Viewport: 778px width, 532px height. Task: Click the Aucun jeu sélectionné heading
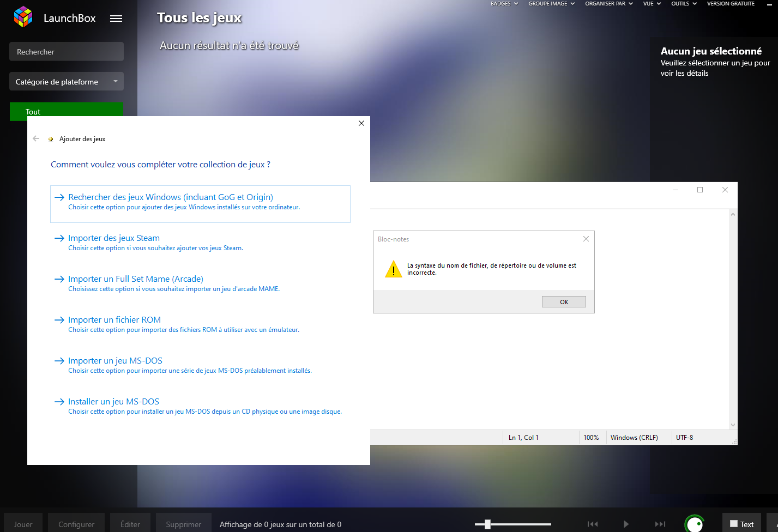[x=711, y=51]
